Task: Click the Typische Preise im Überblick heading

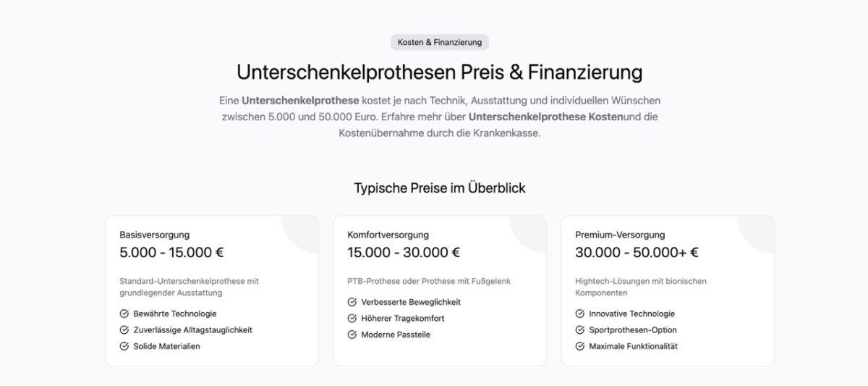Action: click(440, 188)
